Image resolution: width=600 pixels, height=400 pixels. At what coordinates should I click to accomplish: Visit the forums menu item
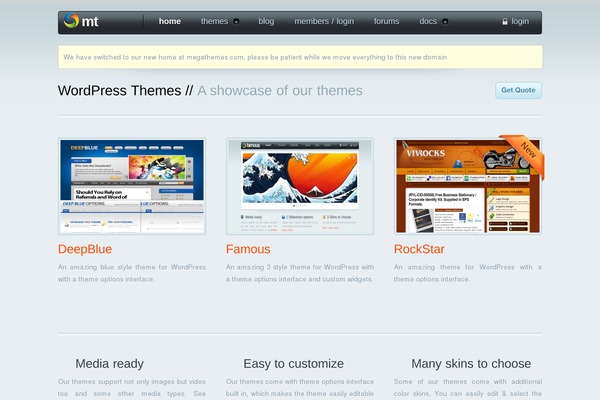point(386,21)
